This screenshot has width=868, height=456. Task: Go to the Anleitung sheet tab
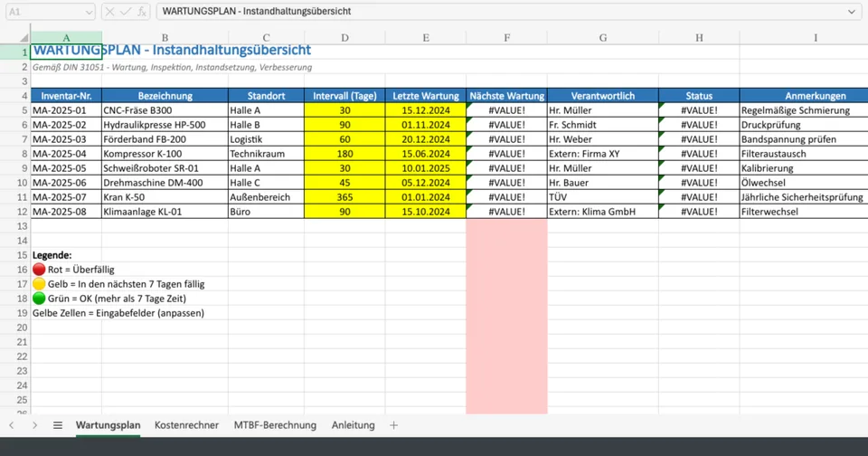353,425
